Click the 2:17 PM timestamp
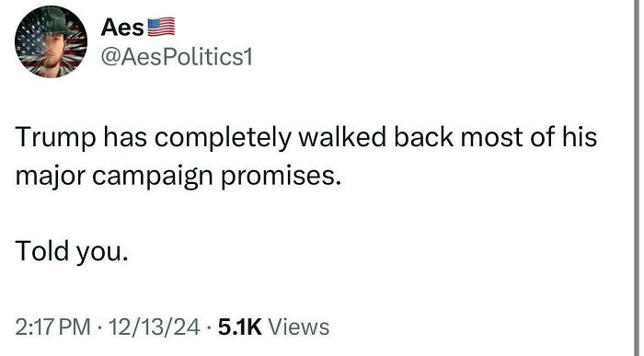This screenshot has width=644, height=356. coord(53,327)
